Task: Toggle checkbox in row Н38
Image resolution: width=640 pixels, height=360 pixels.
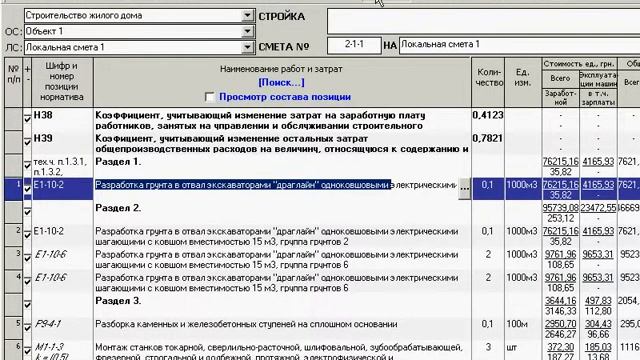Action: 27,119
